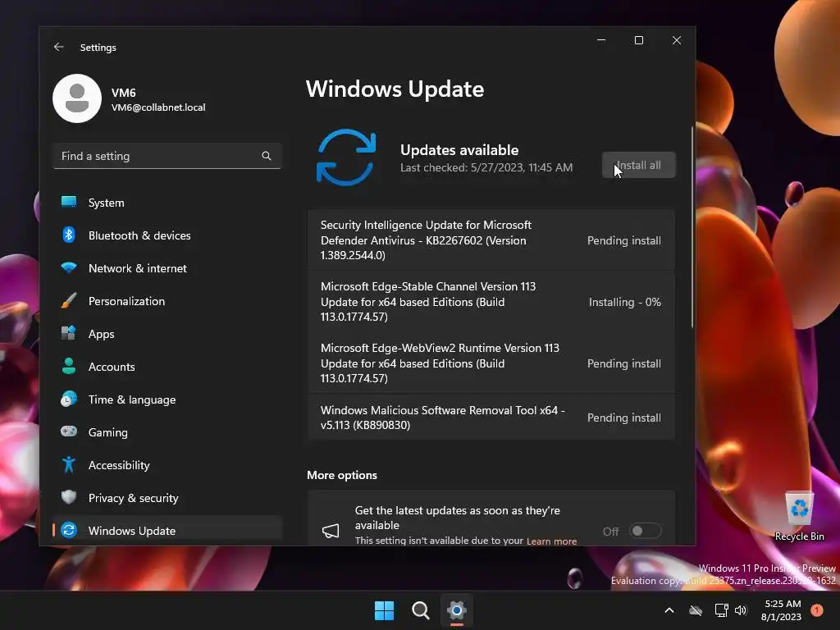Click the Network wifi icon in sidebar
Screen dimensions: 840x630
point(69,267)
